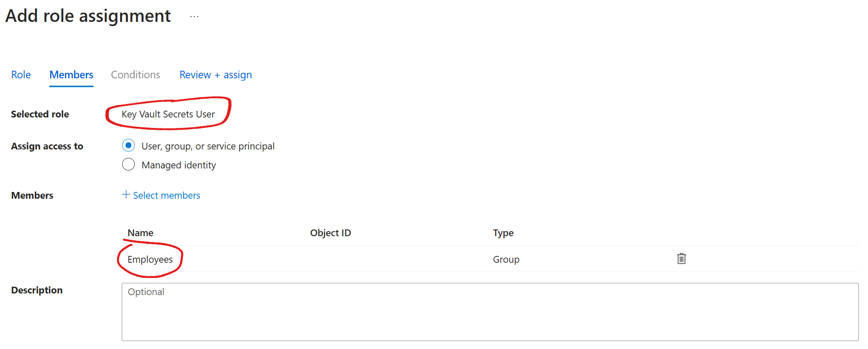
Task: Switch to the Role tab
Action: (21, 75)
